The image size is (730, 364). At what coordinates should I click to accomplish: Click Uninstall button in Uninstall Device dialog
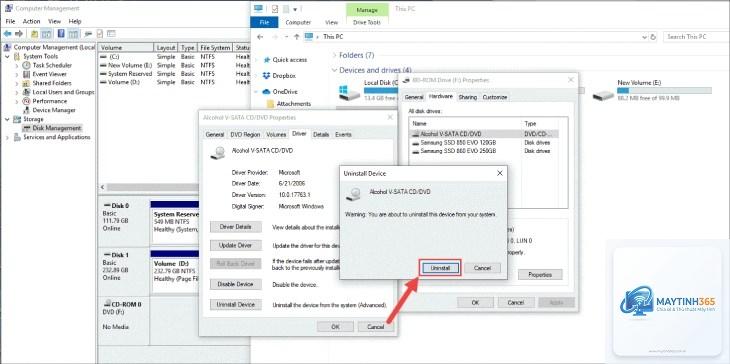[440, 268]
